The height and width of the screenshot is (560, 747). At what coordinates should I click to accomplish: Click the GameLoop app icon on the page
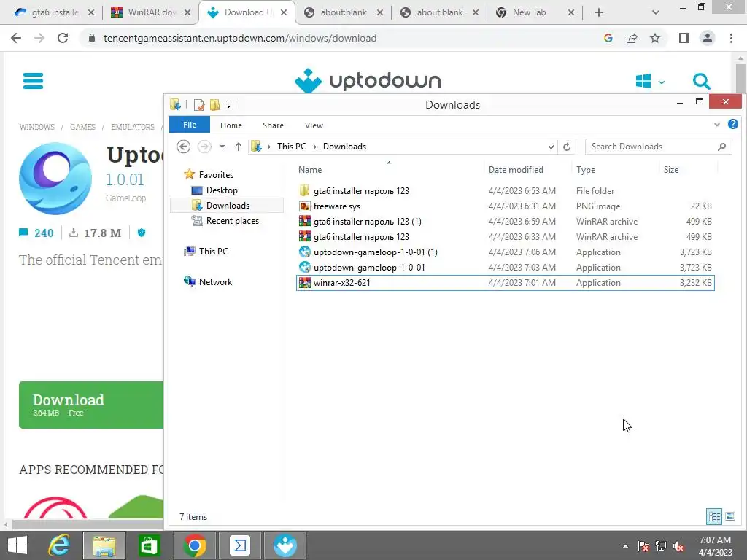(55, 179)
